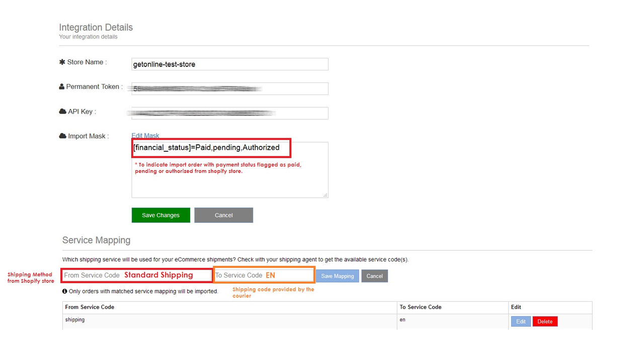644x362 pixels.
Task: Select the Store Name input field
Action: [x=229, y=64]
